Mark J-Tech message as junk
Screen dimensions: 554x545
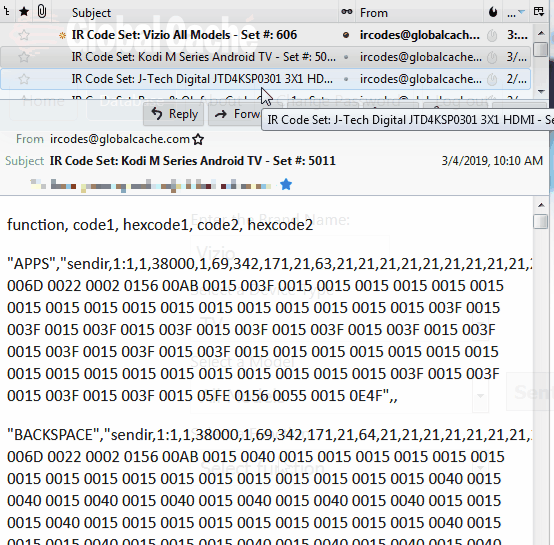[492, 79]
